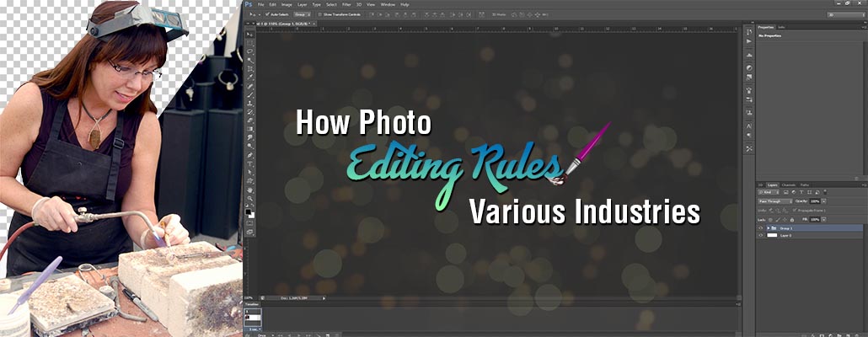Open the Layer menu
Screen dimensions: 868x337
tap(302, 4)
